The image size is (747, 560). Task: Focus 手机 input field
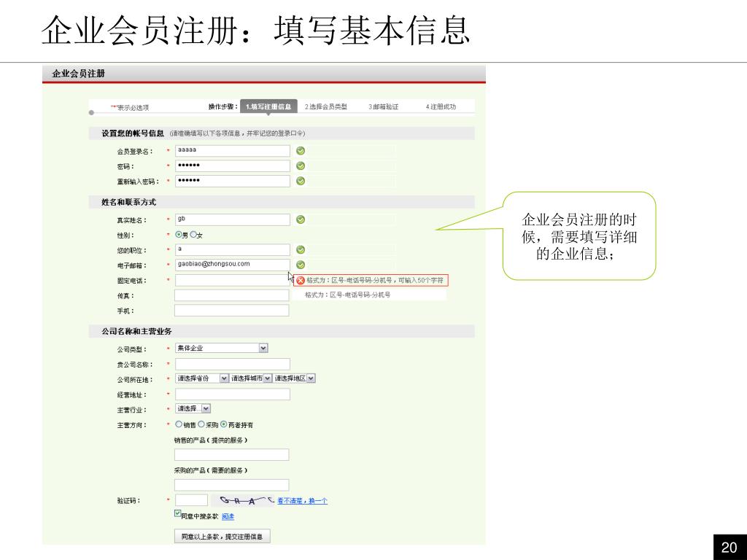click(231, 311)
